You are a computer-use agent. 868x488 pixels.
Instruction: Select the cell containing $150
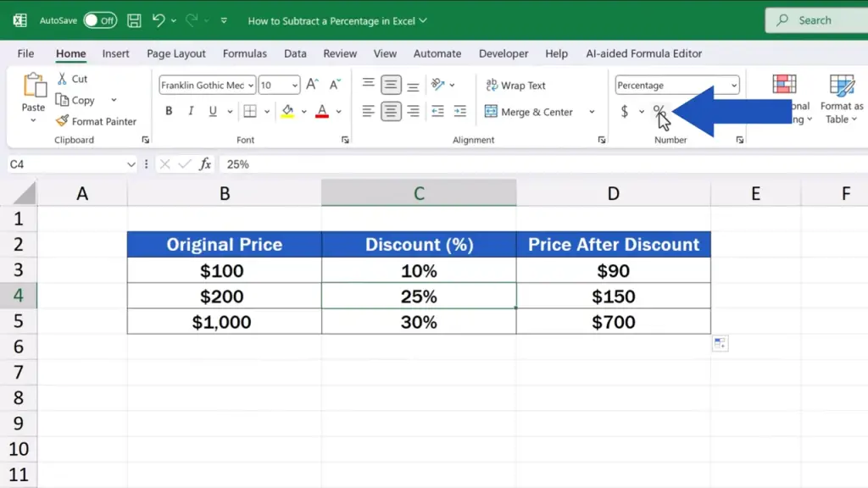[613, 297]
